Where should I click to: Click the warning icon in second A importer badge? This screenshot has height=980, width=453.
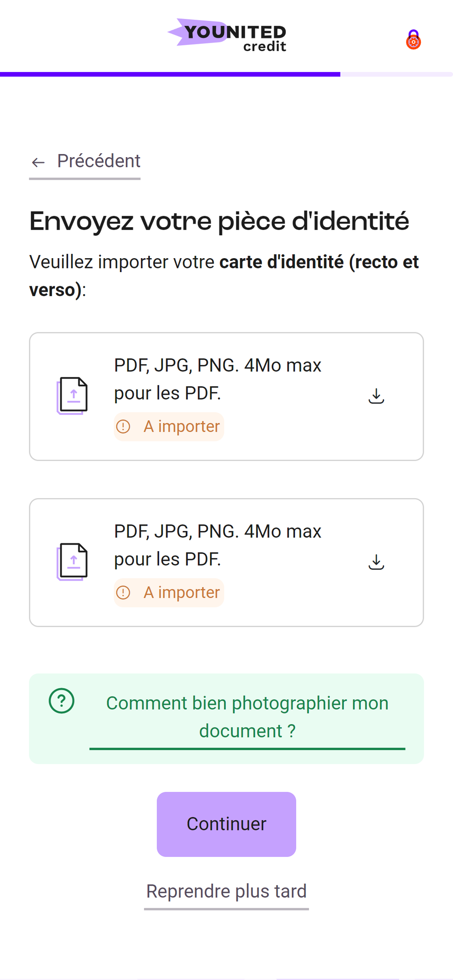click(123, 592)
